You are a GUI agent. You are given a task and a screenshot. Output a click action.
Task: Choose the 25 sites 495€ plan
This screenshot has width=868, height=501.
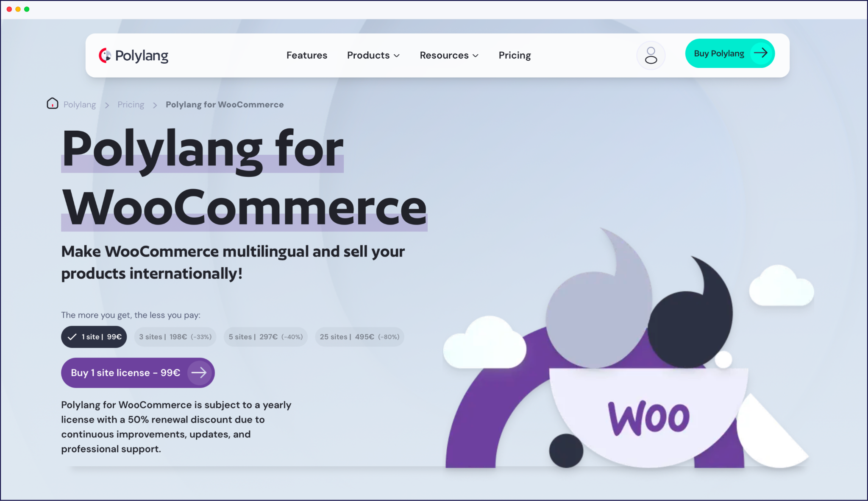359,337
